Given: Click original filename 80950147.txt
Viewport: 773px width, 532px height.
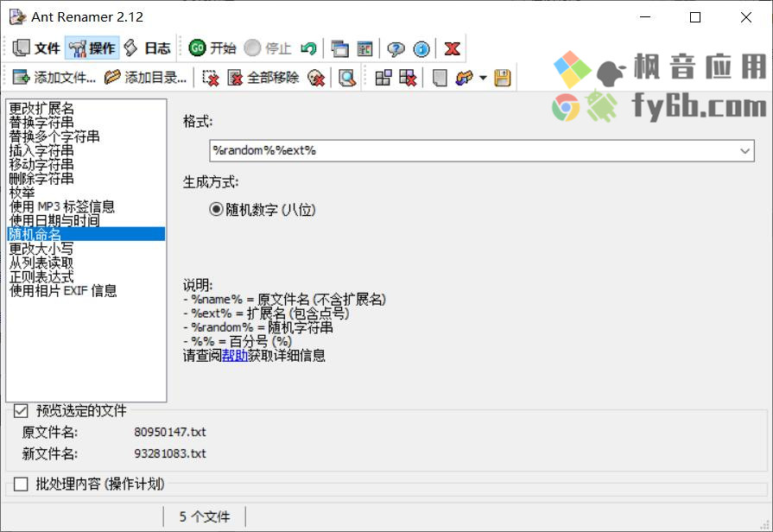Looking at the screenshot, I should click(170, 432).
